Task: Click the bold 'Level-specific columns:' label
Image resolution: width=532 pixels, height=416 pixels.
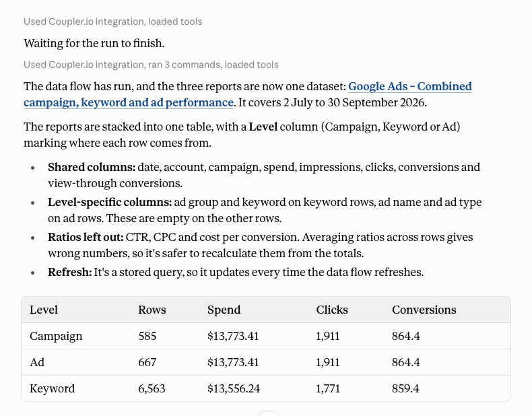Action: (x=110, y=203)
